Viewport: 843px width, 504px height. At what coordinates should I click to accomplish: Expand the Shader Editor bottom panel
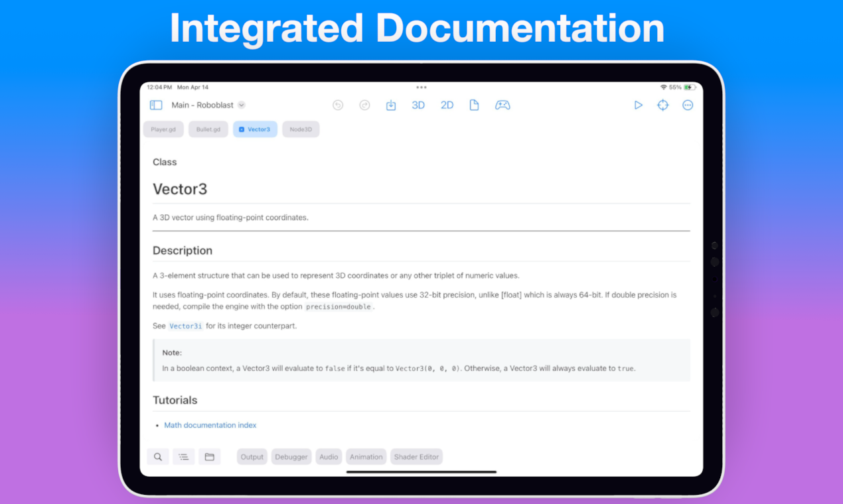coord(416,457)
